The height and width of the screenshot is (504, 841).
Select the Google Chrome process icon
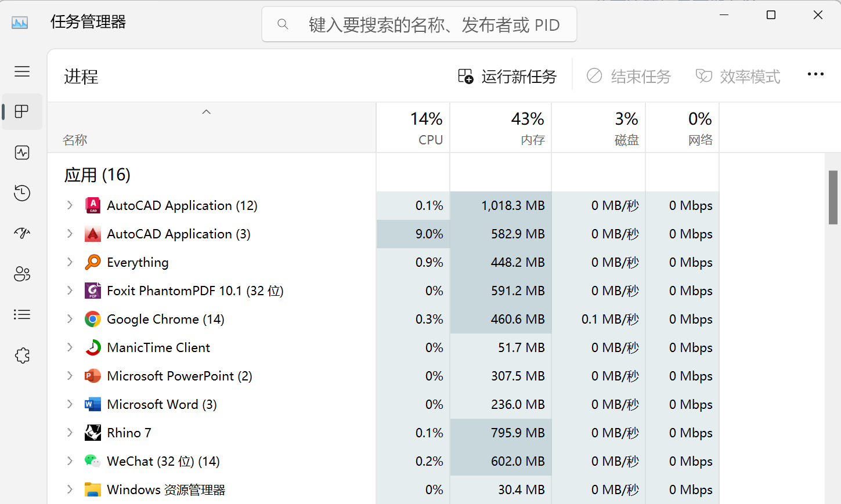93,318
